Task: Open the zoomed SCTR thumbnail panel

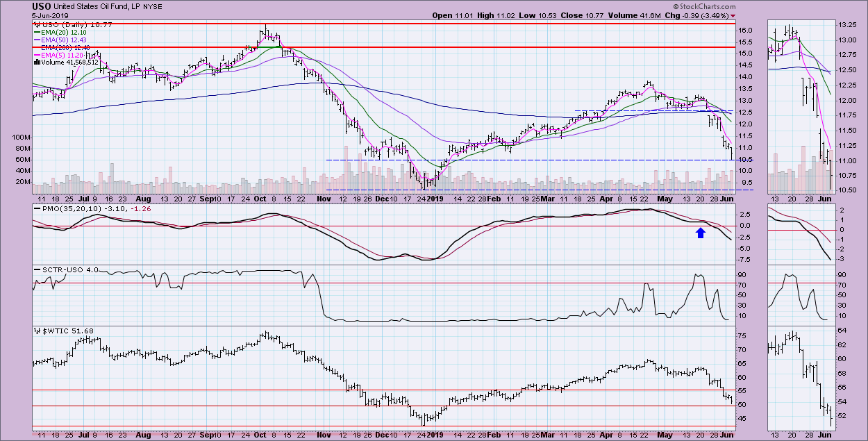Action: click(800, 295)
